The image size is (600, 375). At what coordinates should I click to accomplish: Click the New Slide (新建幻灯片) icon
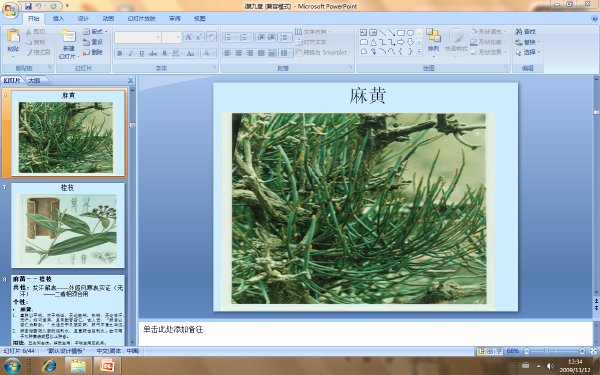point(69,36)
